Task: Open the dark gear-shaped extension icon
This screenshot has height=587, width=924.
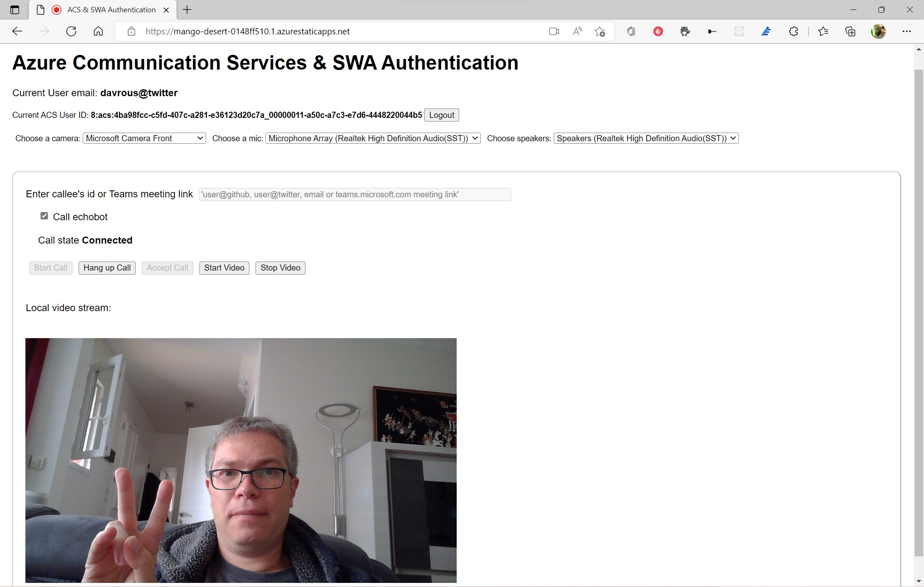Action: pyautogui.click(x=685, y=32)
